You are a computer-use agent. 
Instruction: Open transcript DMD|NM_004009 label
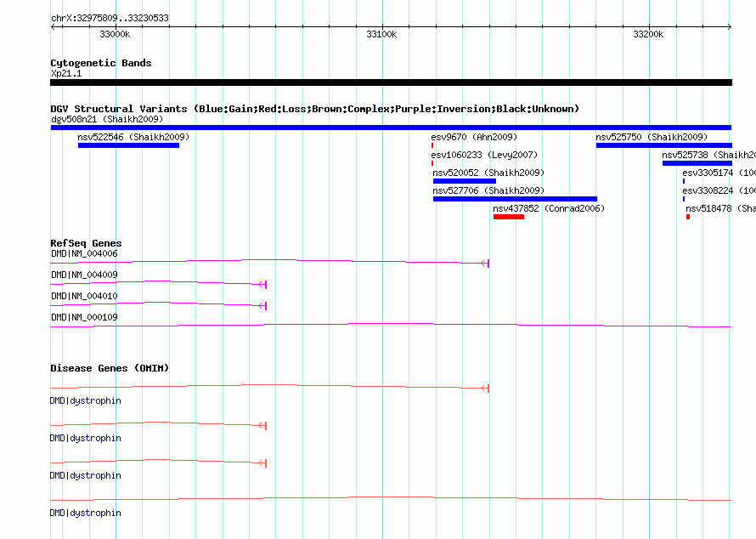[84, 275]
